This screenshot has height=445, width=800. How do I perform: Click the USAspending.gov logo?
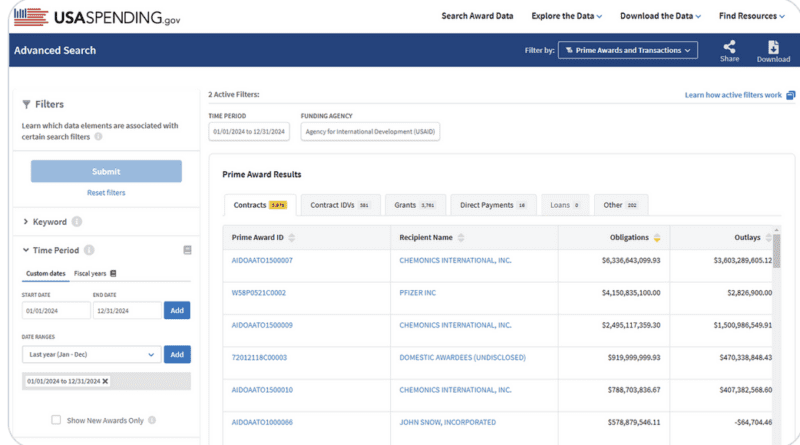97,17
